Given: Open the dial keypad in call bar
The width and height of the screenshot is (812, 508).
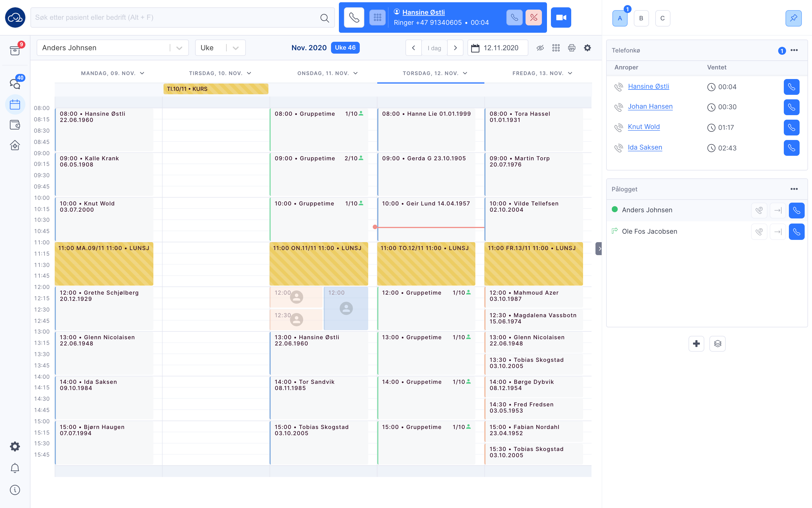Looking at the screenshot, I should [378, 17].
